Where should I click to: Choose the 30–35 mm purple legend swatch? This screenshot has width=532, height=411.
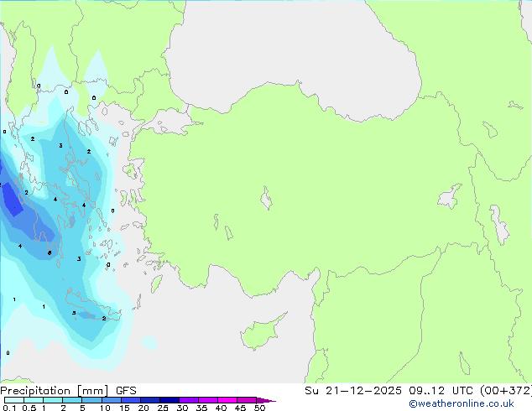pos(189,400)
